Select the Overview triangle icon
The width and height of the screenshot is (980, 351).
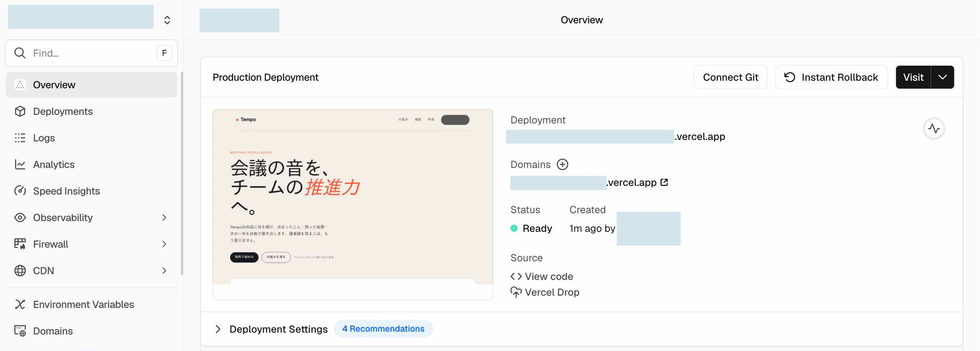click(x=20, y=84)
